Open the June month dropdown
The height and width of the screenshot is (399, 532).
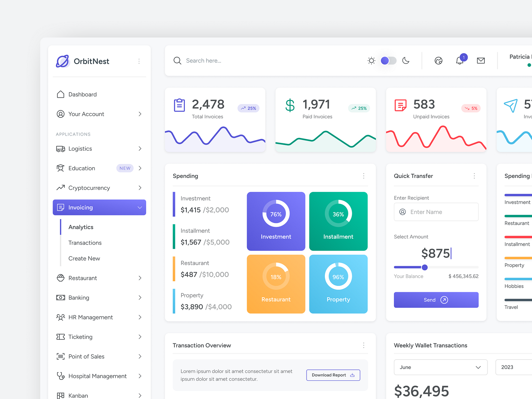point(441,367)
